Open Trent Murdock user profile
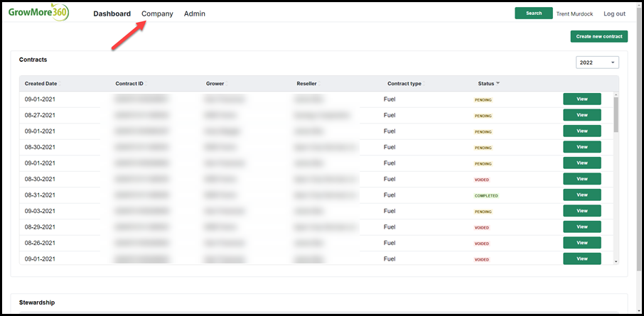 (x=574, y=13)
